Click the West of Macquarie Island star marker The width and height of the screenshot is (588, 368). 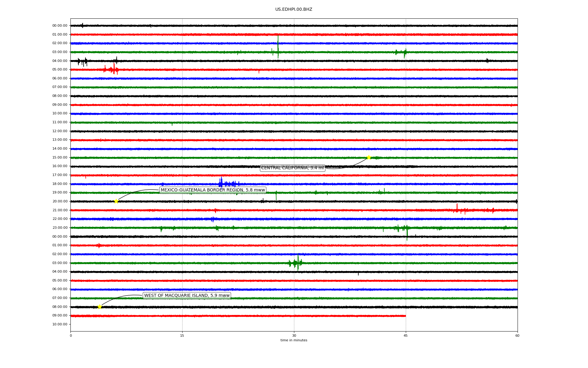pos(100,307)
